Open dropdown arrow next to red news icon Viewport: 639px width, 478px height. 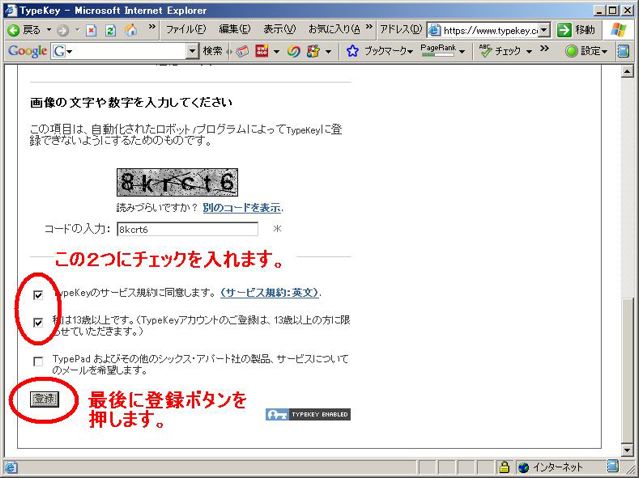[x=276, y=51]
